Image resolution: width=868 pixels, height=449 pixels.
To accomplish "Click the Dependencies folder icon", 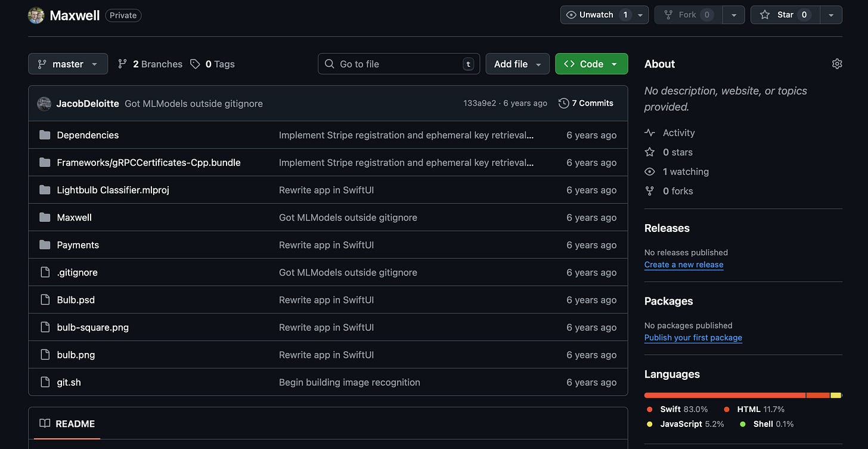I will (x=45, y=135).
